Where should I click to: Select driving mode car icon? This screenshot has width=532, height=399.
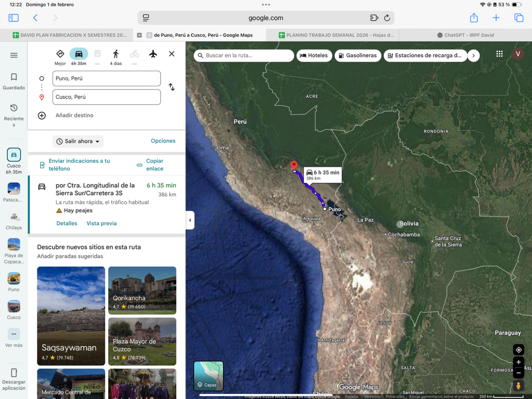[79, 54]
